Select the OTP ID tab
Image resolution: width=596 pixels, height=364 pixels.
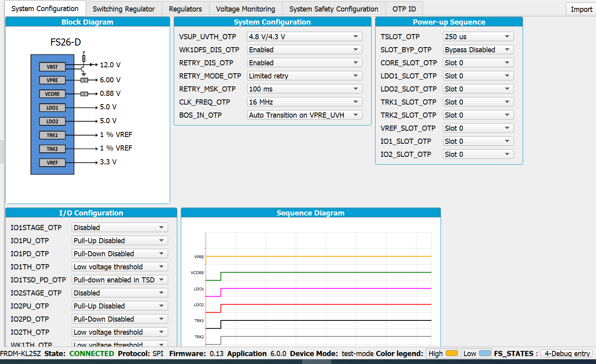click(404, 8)
